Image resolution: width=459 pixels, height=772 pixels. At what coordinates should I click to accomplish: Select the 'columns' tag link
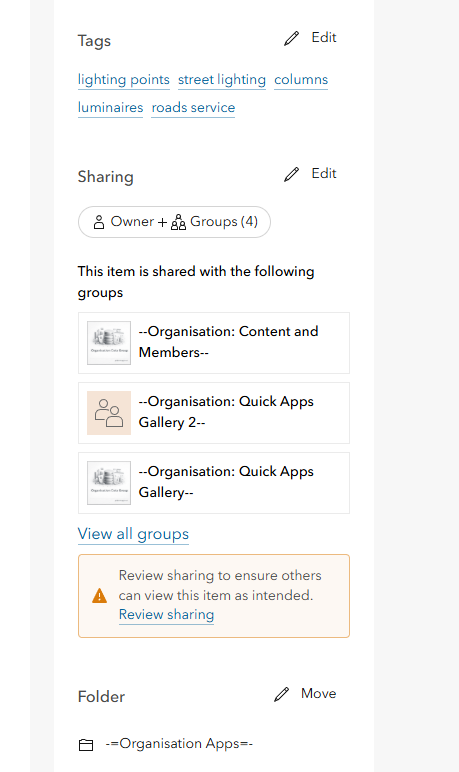(x=301, y=80)
